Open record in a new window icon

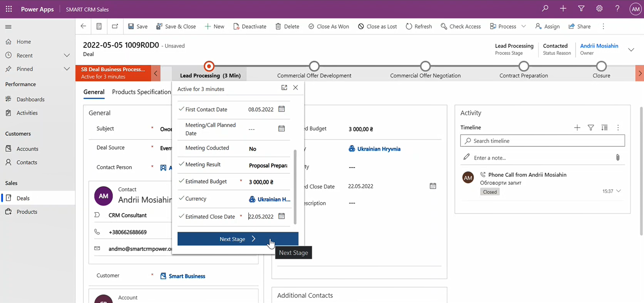point(115,26)
